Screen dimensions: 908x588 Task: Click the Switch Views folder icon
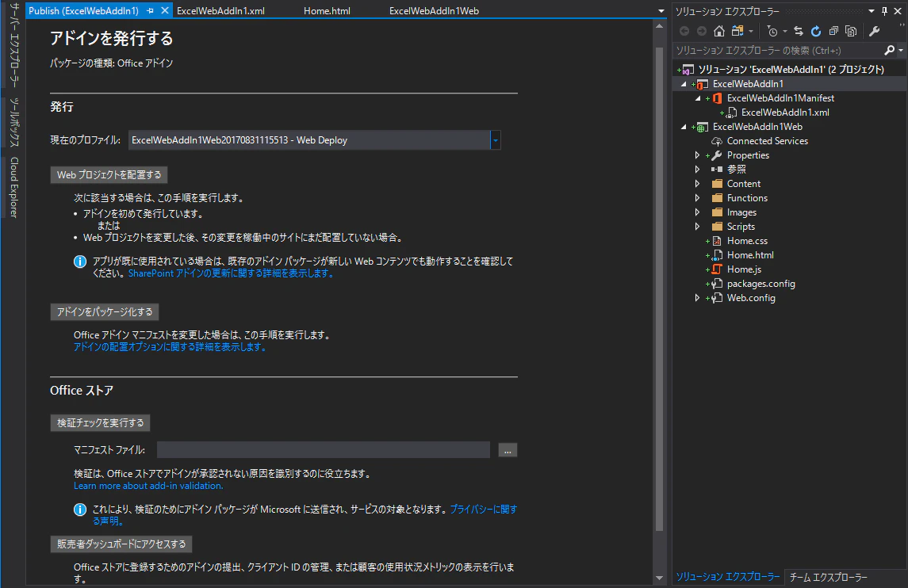pyautogui.click(x=738, y=31)
